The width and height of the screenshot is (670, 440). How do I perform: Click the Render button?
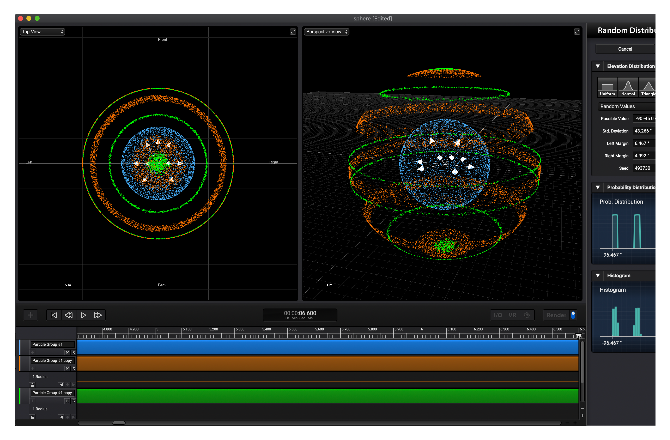click(555, 315)
